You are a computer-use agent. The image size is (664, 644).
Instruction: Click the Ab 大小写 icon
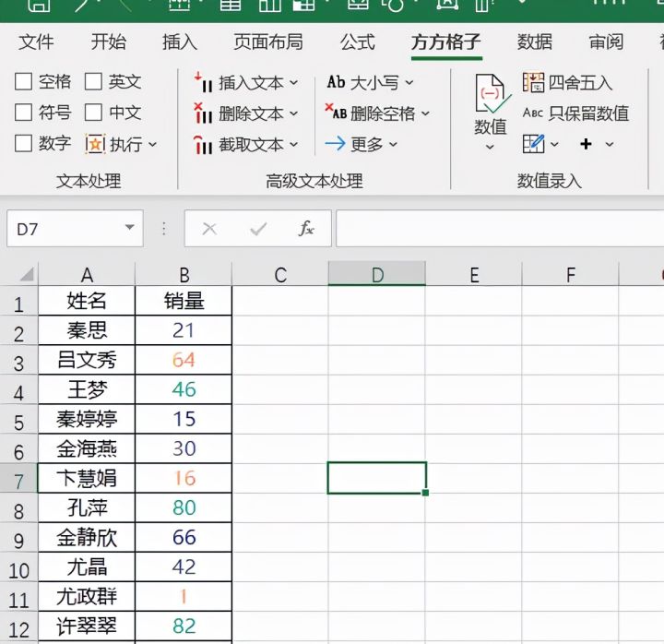click(337, 82)
